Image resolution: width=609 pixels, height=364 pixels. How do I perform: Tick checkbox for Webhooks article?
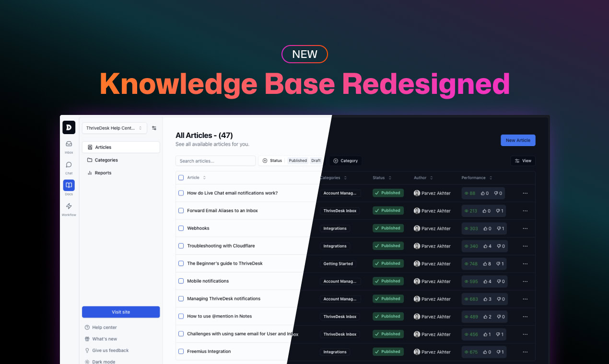tap(181, 228)
